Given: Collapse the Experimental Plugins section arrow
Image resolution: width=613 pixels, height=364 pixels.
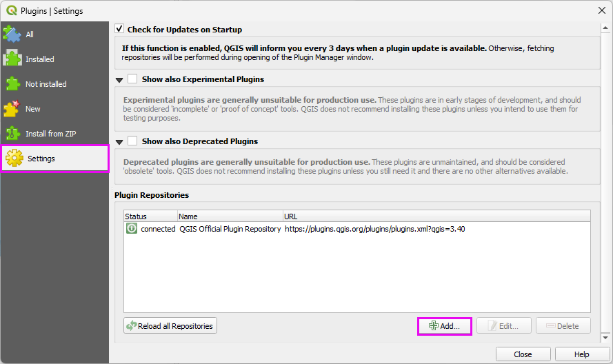Looking at the screenshot, I should click(120, 80).
